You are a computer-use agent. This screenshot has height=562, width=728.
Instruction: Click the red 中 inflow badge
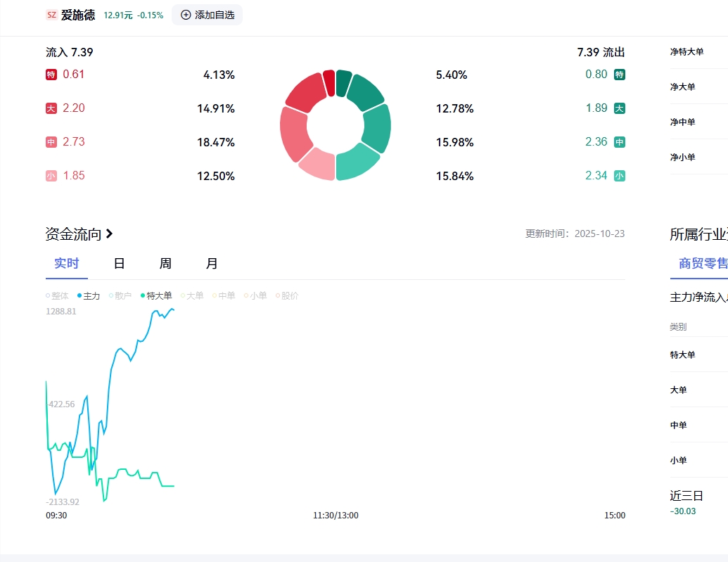tap(51, 142)
